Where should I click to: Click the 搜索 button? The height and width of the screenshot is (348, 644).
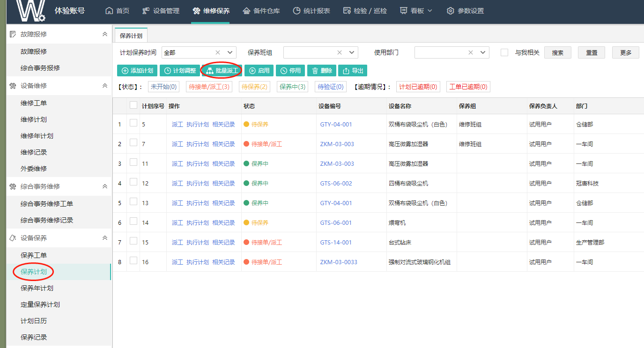tap(558, 52)
